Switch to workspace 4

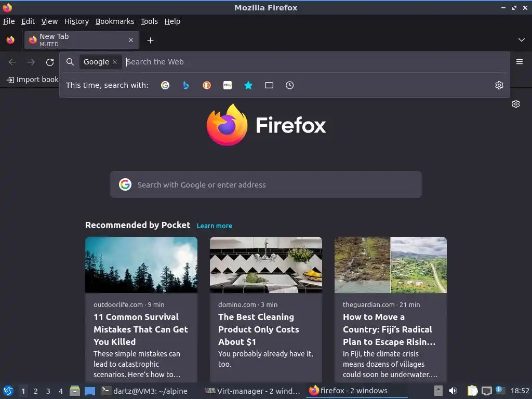click(x=61, y=391)
